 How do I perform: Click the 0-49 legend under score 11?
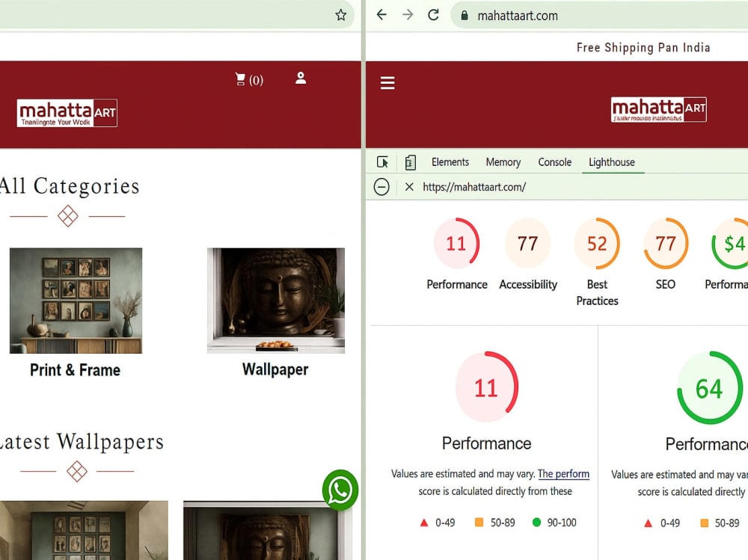tap(437, 523)
